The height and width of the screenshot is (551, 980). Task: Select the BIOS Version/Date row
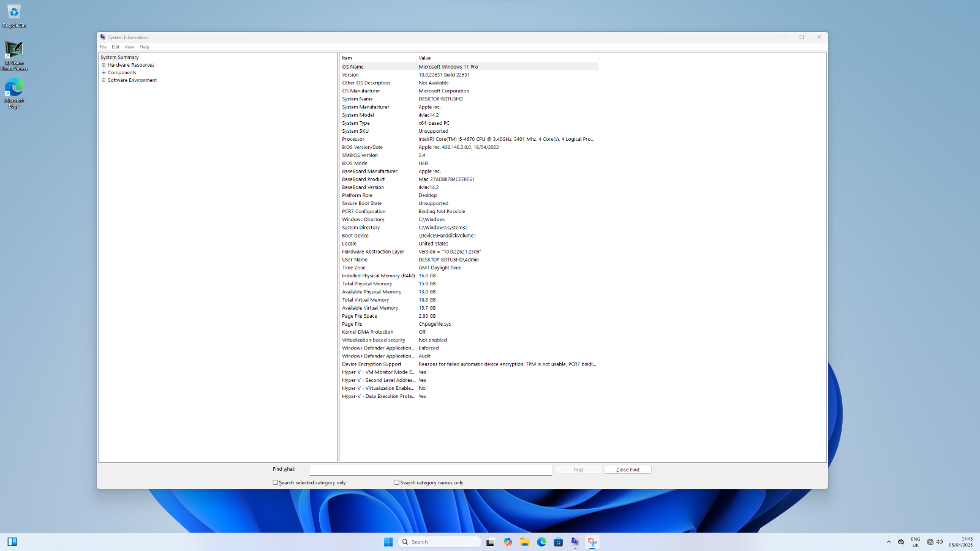click(469, 147)
